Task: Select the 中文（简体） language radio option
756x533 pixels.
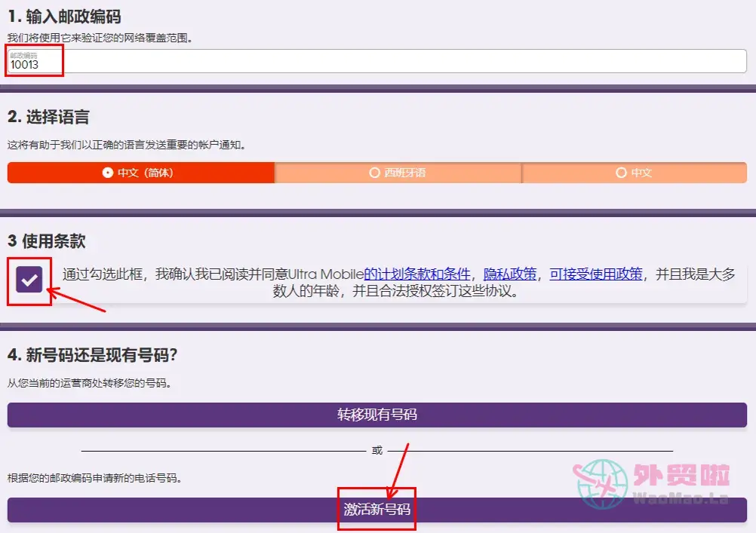Action: [x=140, y=173]
